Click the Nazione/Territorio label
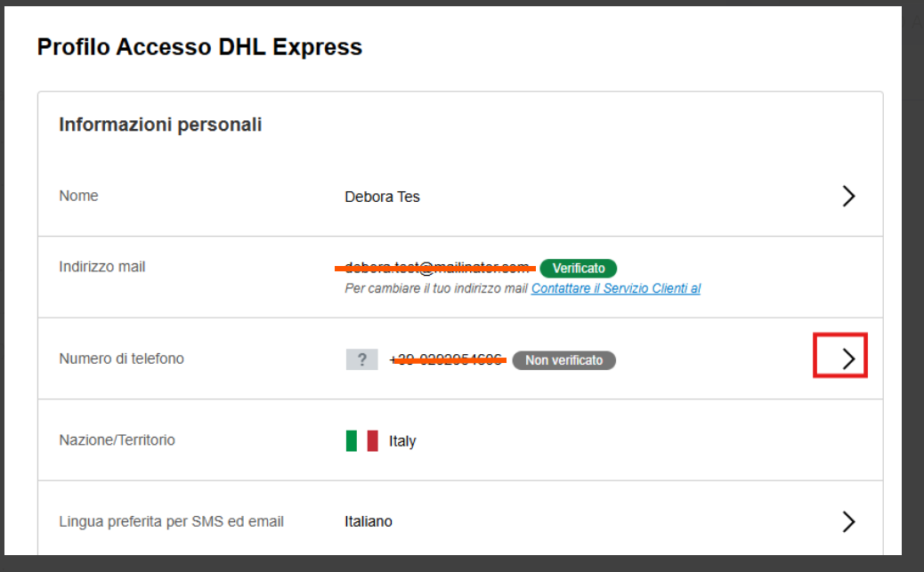The height and width of the screenshot is (572, 924). [x=117, y=440]
